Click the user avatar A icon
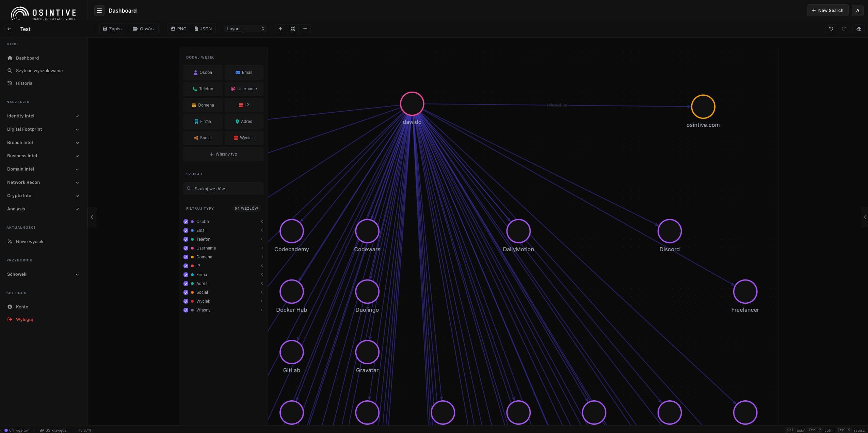Viewport: 868px width, 433px height. pyautogui.click(x=857, y=11)
